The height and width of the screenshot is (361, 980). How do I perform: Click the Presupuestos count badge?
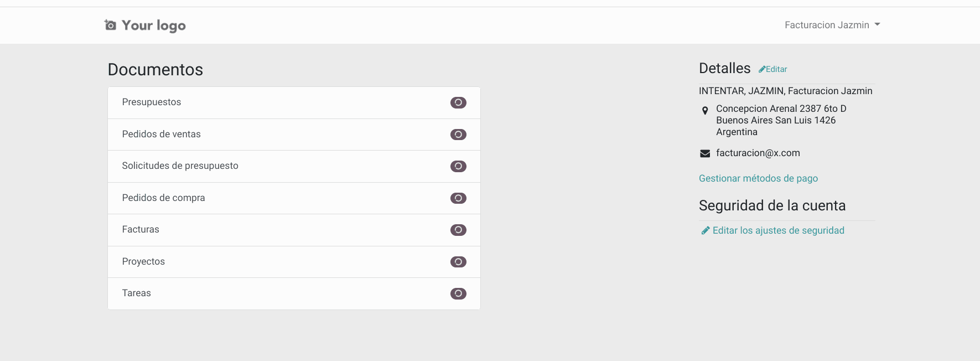coord(458,102)
